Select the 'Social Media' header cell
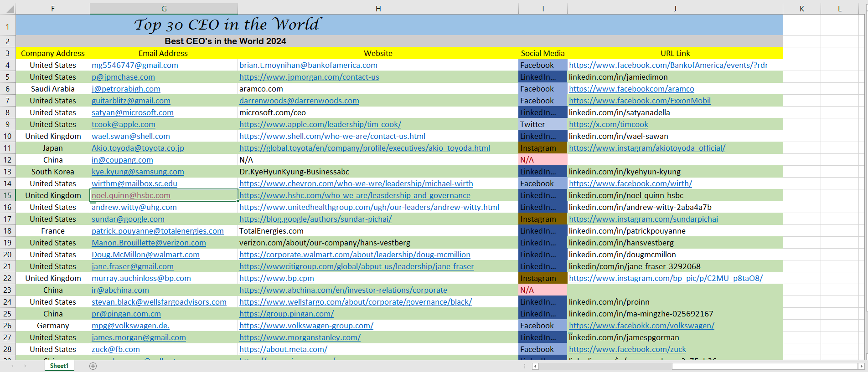The width and height of the screenshot is (868, 372). pos(543,53)
